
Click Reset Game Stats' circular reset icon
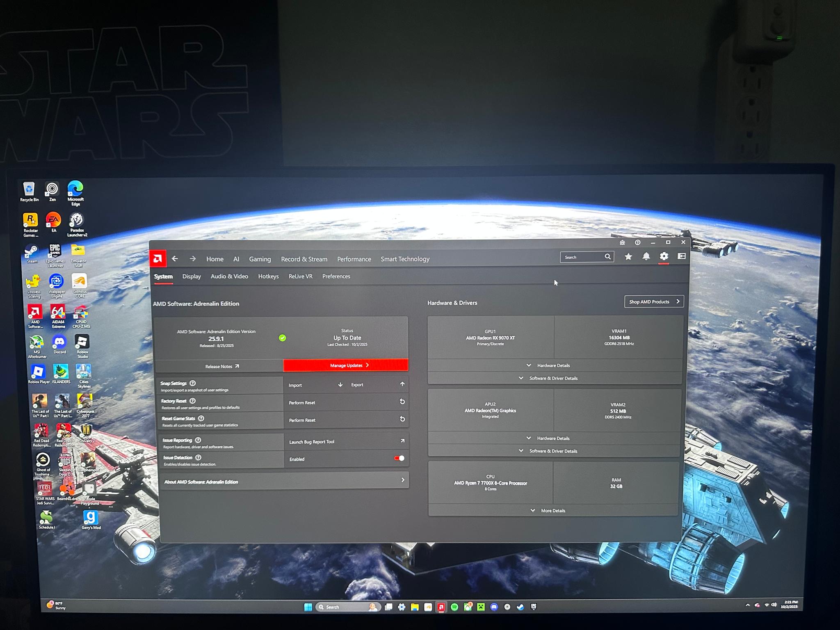pos(402,419)
